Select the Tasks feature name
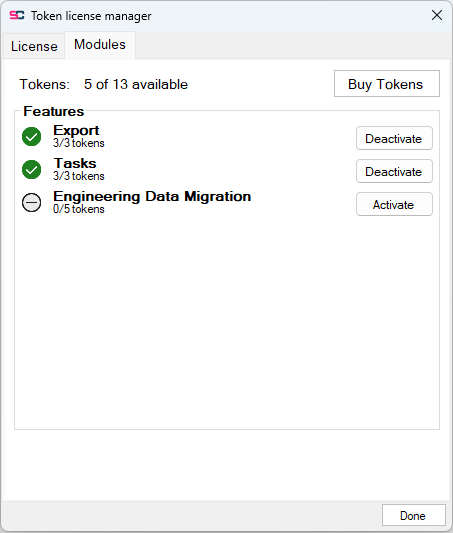Screen dimensions: 453x533 (x=75, y=164)
